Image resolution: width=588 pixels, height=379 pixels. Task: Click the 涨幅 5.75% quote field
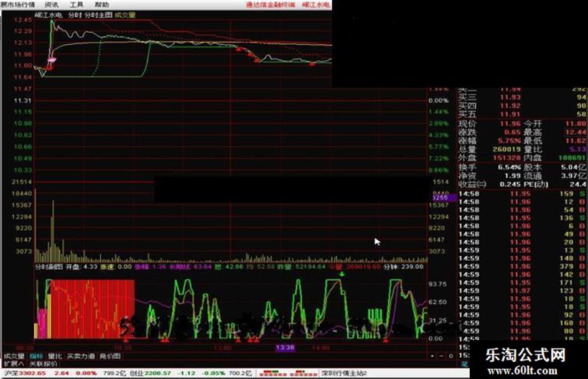point(489,141)
